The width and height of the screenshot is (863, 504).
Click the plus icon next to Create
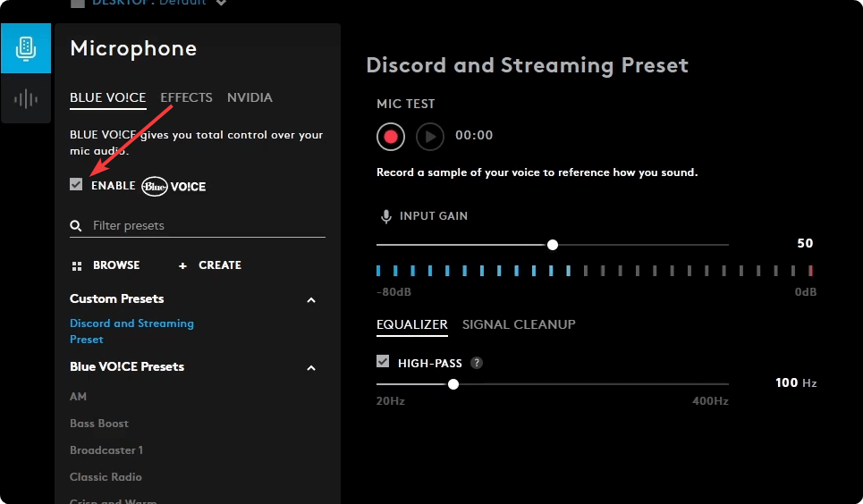[x=182, y=265]
